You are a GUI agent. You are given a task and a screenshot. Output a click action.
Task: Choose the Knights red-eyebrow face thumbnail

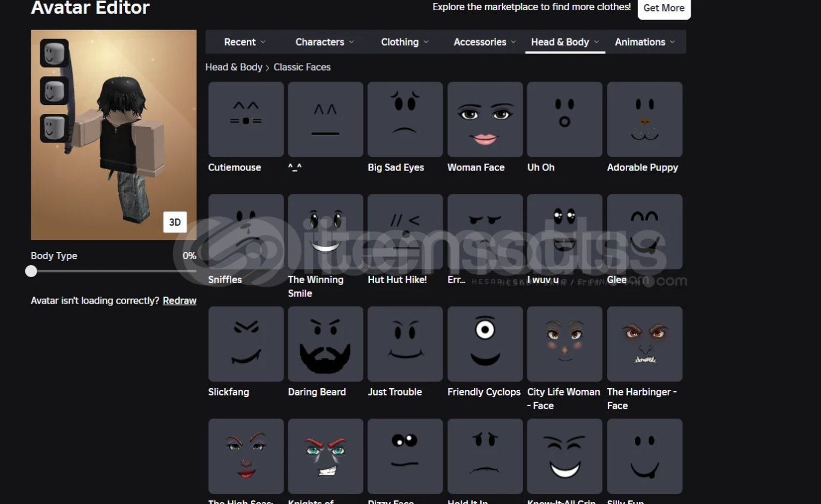point(326,456)
